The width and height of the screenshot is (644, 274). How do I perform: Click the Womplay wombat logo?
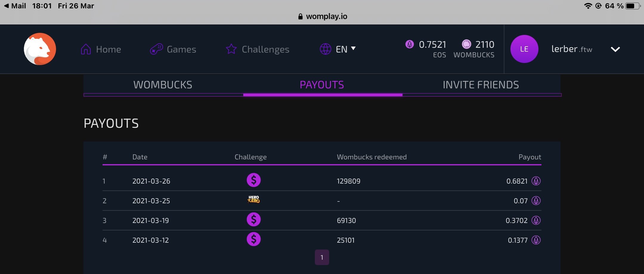coord(40,49)
